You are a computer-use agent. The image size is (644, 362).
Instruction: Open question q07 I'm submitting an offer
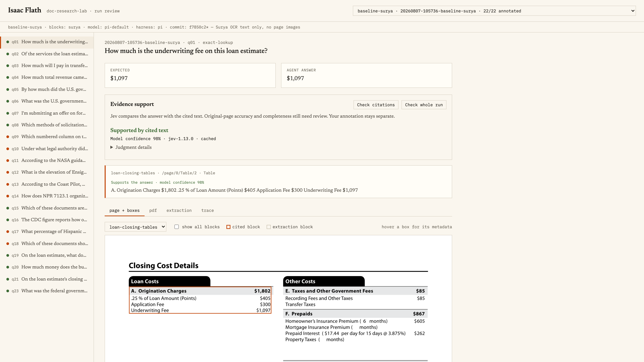[47, 113]
